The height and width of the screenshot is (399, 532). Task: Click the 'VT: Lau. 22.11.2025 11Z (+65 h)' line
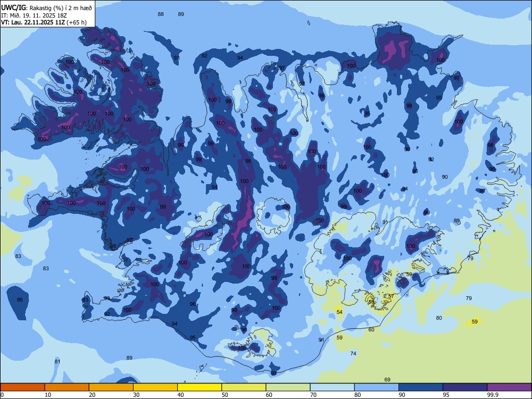tap(44, 22)
